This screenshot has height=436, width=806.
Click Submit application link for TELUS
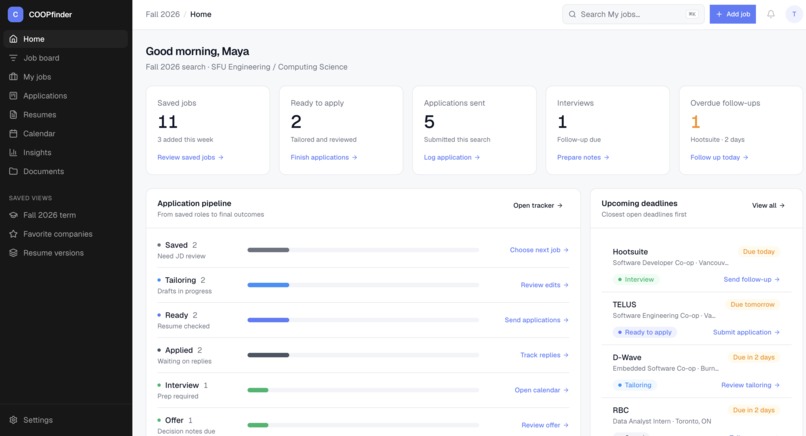click(x=746, y=332)
